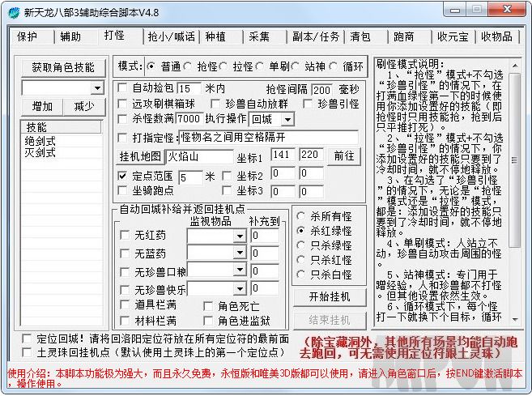The image size is (532, 396).
Task: Click the 怪物名 specified monster input field
Action: [x=268, y=138]
